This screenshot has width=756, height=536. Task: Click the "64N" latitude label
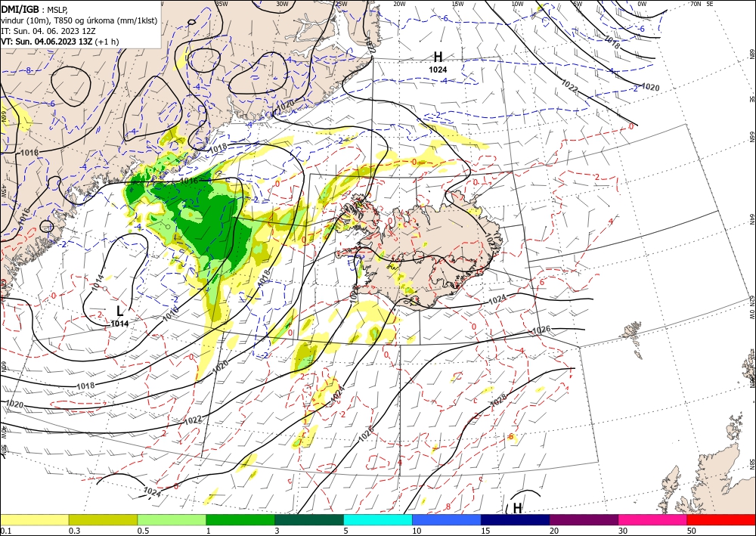click(x=751, y=218)
